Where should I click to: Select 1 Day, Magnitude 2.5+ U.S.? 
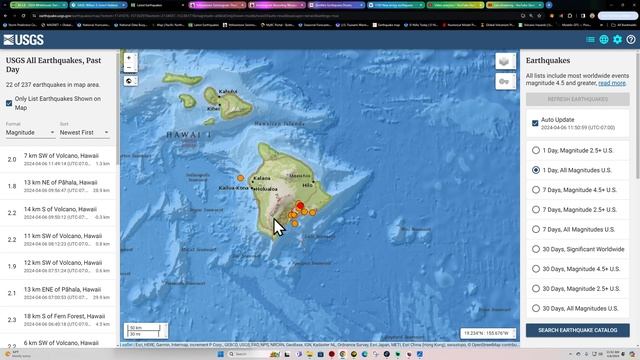click(x=578, y=150)
